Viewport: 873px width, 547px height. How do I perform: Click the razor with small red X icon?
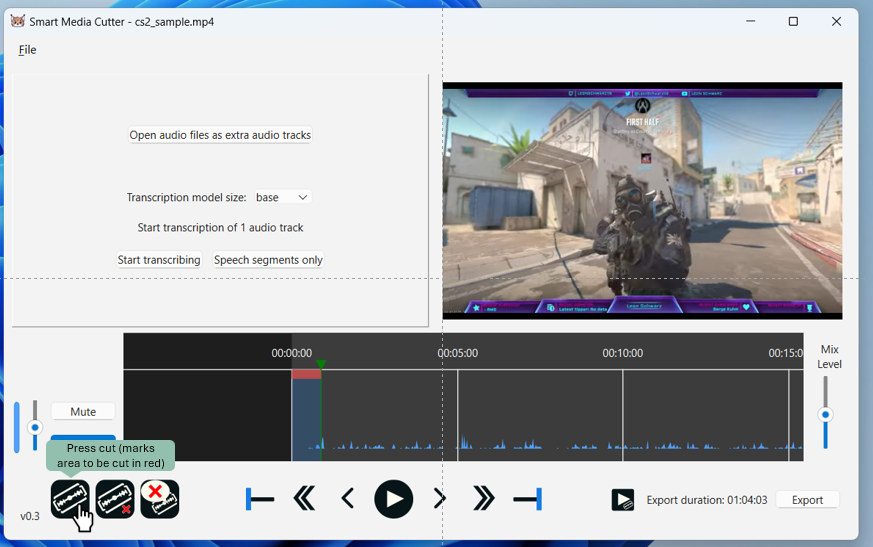[115, 499]
